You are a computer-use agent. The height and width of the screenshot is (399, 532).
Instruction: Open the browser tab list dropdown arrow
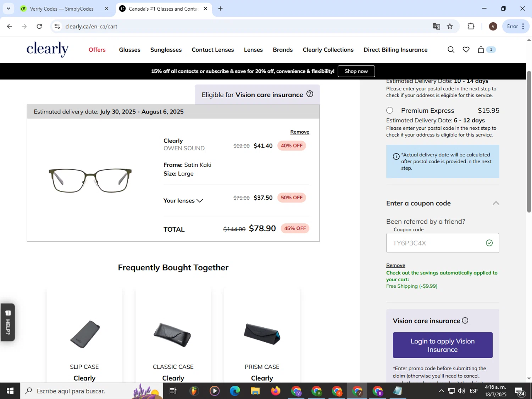[x=8, y=9]
